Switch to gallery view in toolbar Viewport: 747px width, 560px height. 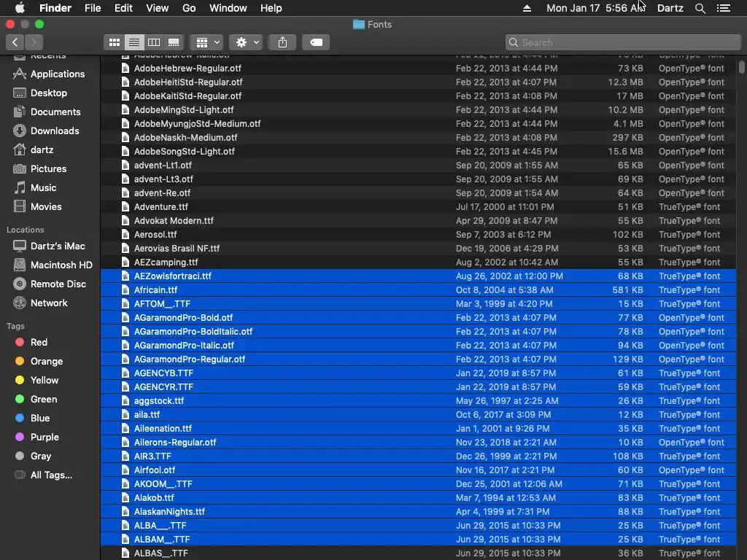[174, 42]
